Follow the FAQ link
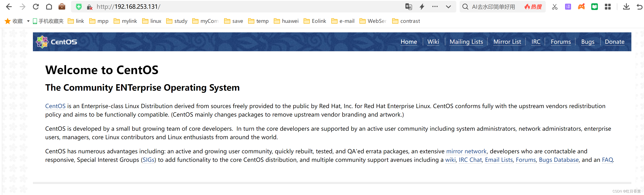This screenshot has width=644, height=195. click(608, 160)
